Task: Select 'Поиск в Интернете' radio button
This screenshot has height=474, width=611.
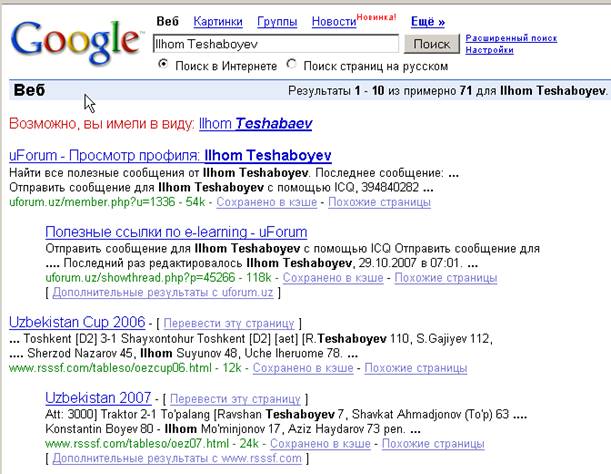Action: pyautogui.click(x=164, y=65)
